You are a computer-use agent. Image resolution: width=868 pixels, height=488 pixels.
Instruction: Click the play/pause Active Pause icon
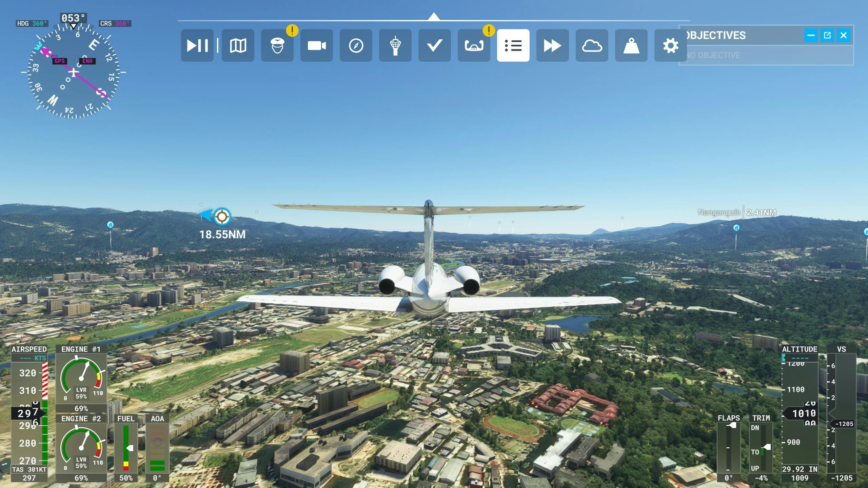tap(197, 45)
